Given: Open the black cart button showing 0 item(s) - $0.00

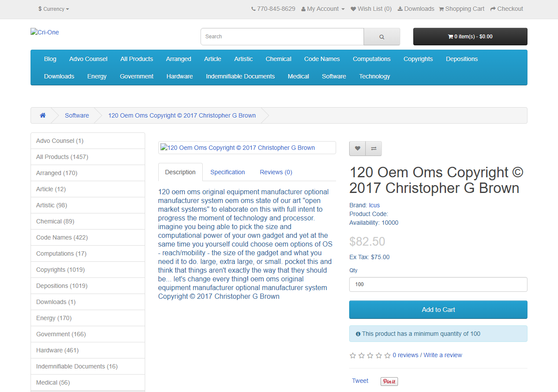Looking at the screenshot, I should pyautogui.click(x=470, y=37).
